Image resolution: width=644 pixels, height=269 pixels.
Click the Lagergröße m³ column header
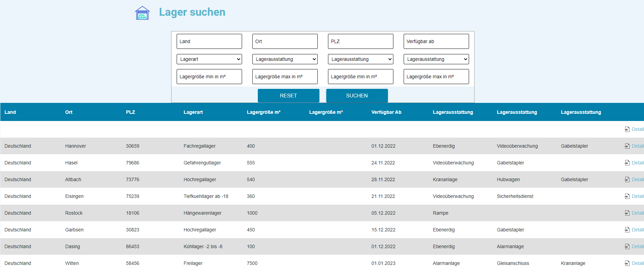pyautogui.click(x=326, y=112)
